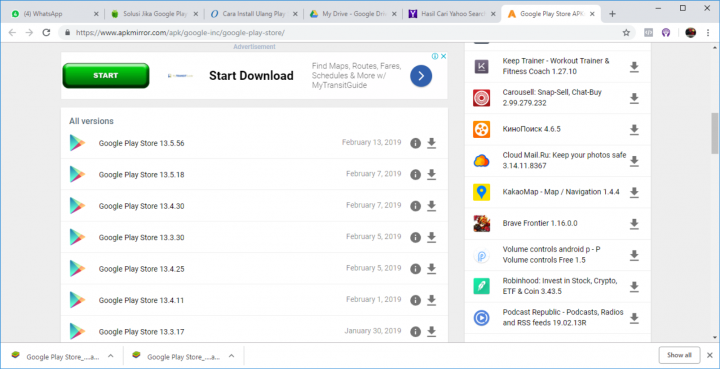Image resolution: width=720 pixels, height=369 pixels.
Task: Click the Brave Frontier app icon
Action: pyautogui.click(x=481, y=224)
